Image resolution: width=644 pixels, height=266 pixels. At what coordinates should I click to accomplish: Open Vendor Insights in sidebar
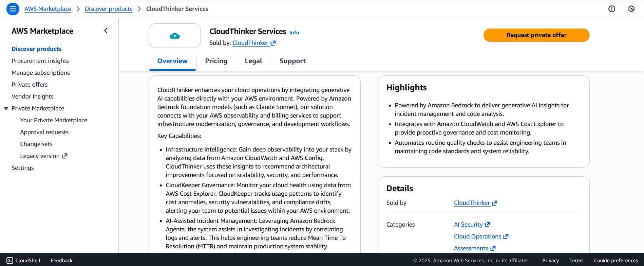tap(33, 96)
